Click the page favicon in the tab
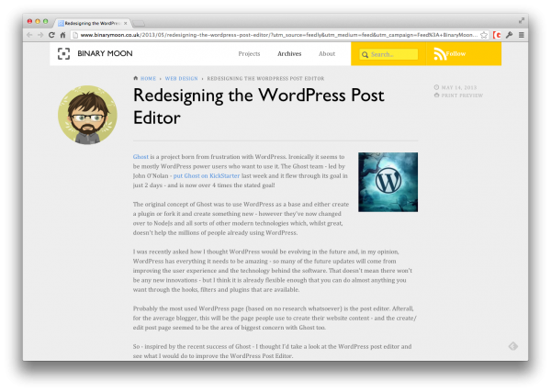 tap(61, 23)
